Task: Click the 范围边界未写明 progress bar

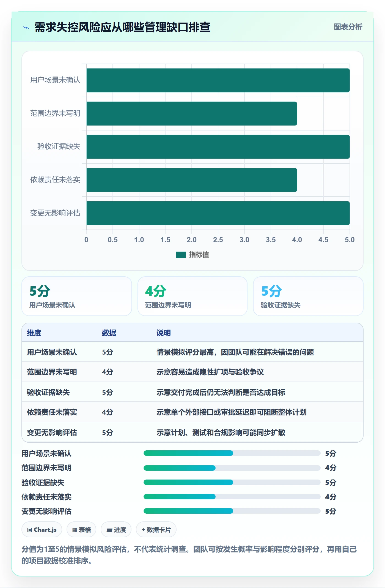Action: [232, 468]
